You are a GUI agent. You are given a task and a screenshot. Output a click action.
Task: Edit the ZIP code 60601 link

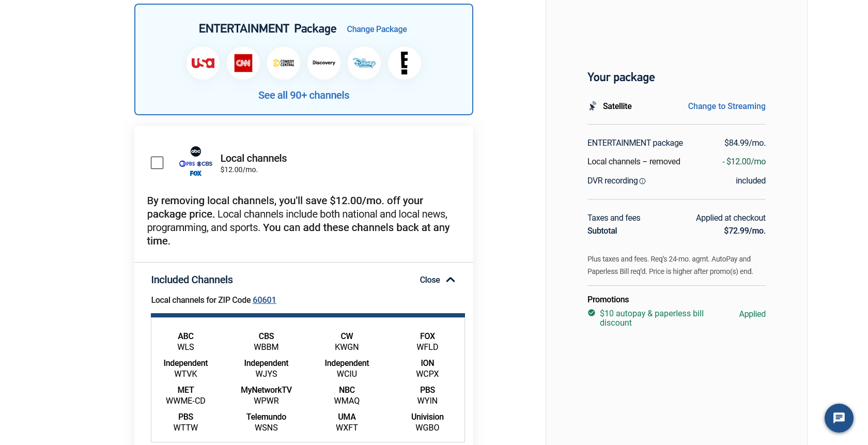click(265, 300)
